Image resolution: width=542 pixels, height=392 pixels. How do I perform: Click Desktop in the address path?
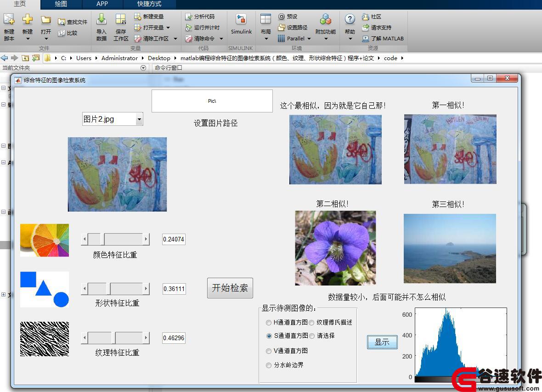coord(159,58)
